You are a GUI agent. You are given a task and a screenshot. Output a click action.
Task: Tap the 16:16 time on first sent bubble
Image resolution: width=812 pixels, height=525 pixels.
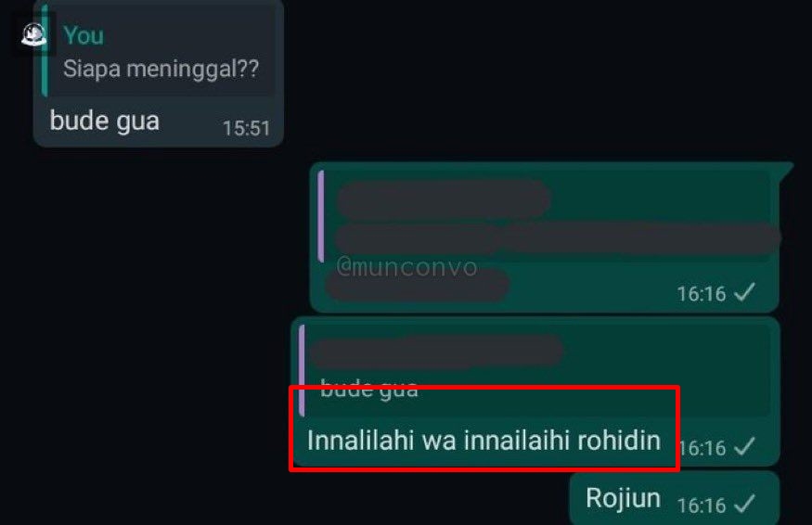(702, 294)
